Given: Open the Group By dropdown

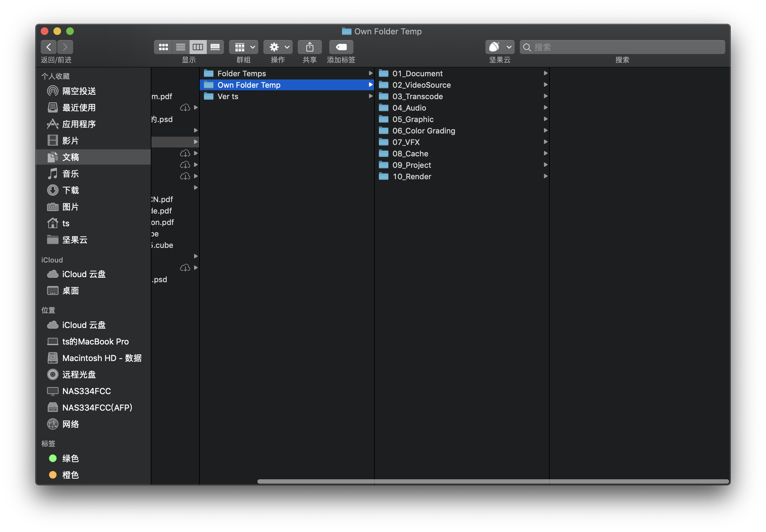Looking at the screenshot, I should [x=243, y=47].
